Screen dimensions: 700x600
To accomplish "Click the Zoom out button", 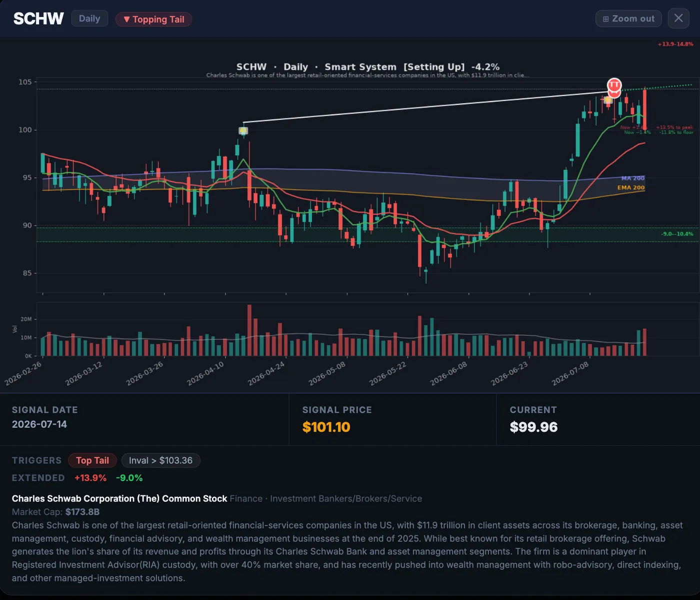I will pyautogui.click(x=628, y=18).
